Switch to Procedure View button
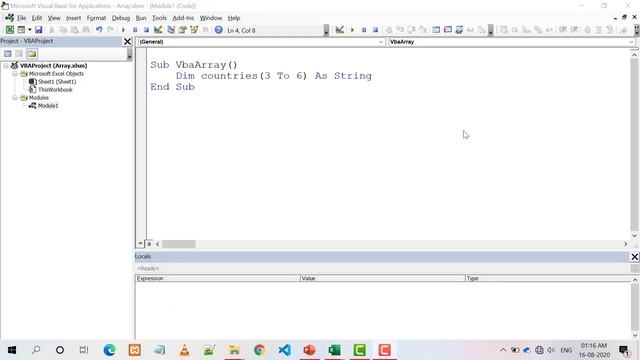This screenshot has height=360, width=640. point(140,244)
